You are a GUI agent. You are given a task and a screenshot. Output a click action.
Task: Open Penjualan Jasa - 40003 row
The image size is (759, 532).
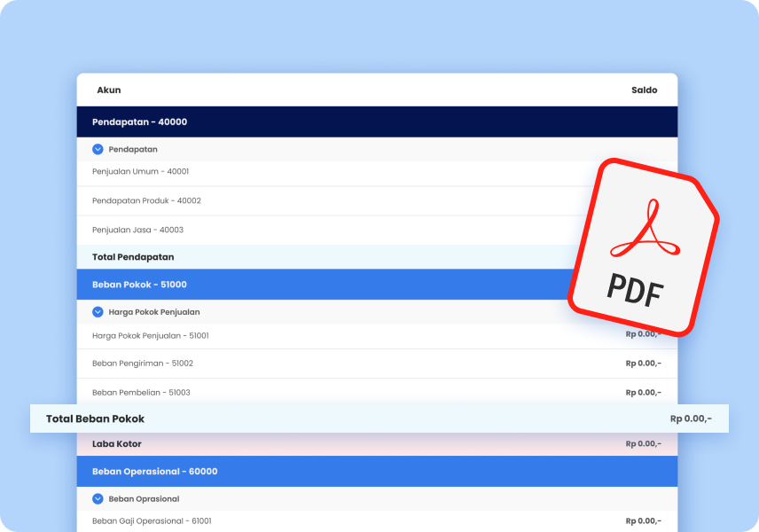point(377,230)
